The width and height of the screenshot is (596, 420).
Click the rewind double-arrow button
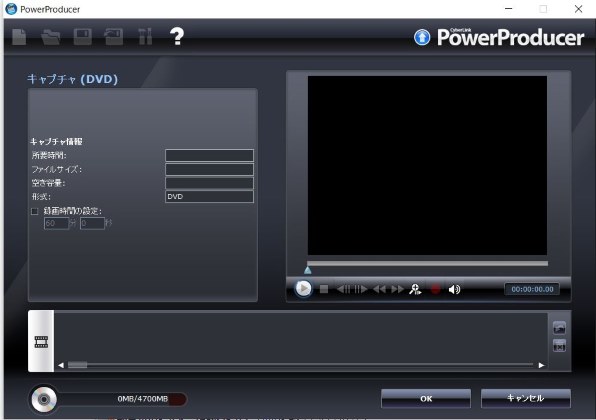(379, 290)
